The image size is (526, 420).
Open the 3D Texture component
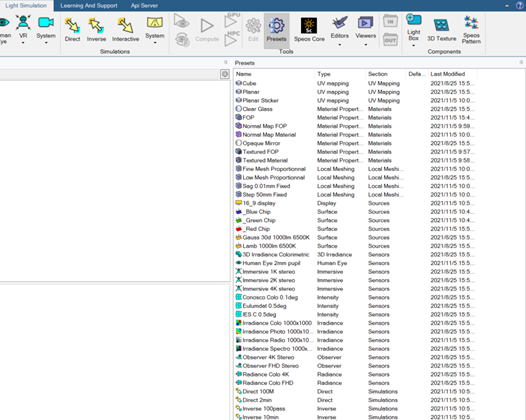click(441, 30)
